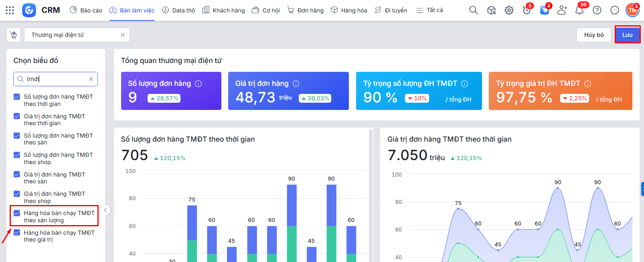Toggle Hàng hóa bán chạy theo sản lượng

(x=17, y=213)
